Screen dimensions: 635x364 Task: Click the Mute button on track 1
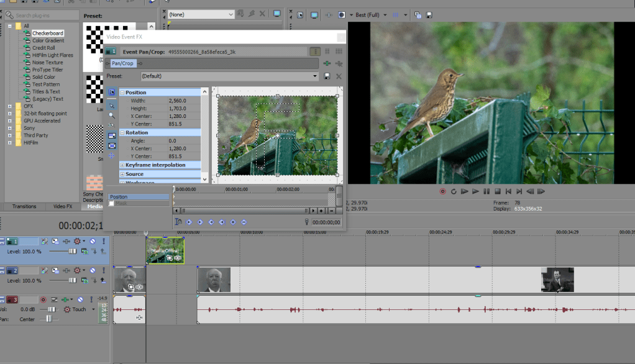[x=92, y=241]
